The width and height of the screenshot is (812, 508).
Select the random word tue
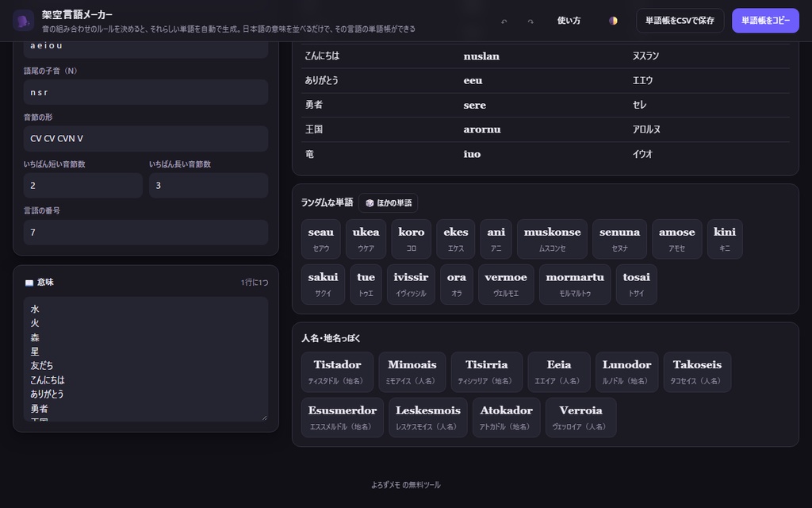point(366,284)
